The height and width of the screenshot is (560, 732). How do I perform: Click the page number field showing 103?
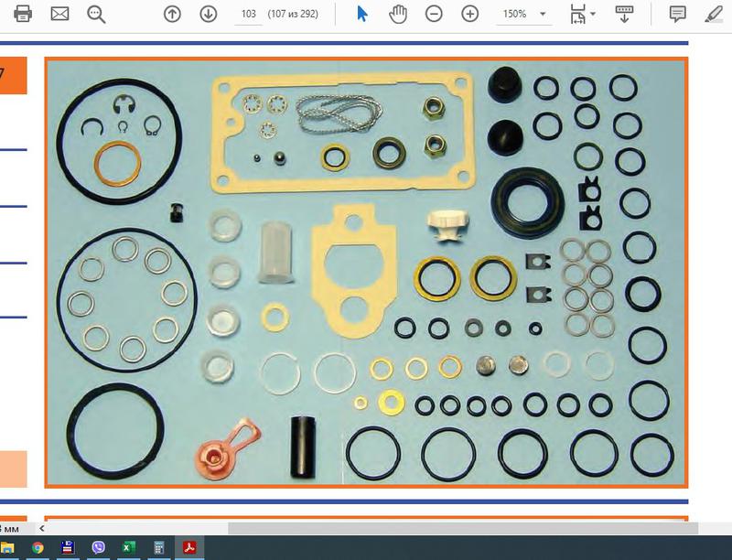tap(247, 15)
